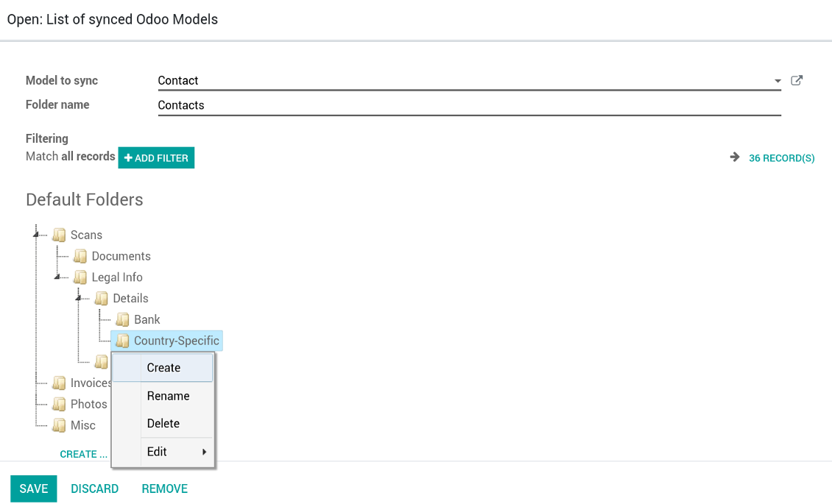Click the Save button

click(x=33, y=489)
